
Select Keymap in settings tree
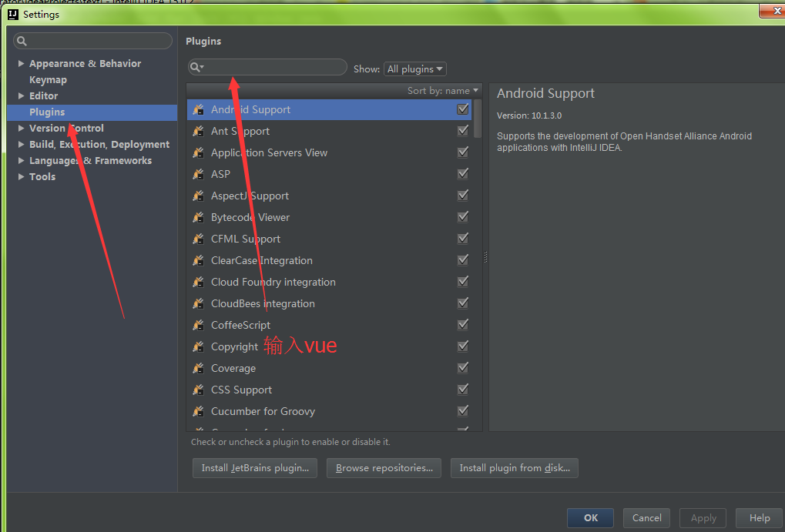48,79
